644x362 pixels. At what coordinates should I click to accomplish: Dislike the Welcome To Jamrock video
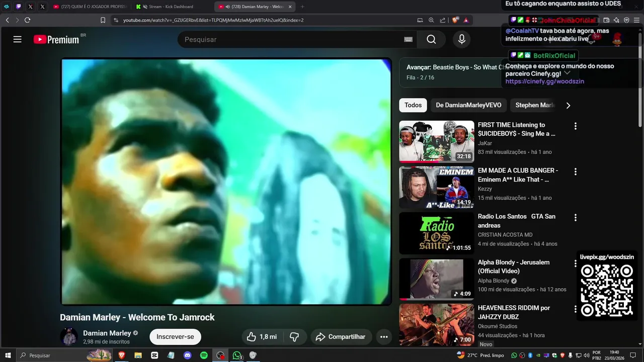(x=295, y=337)
